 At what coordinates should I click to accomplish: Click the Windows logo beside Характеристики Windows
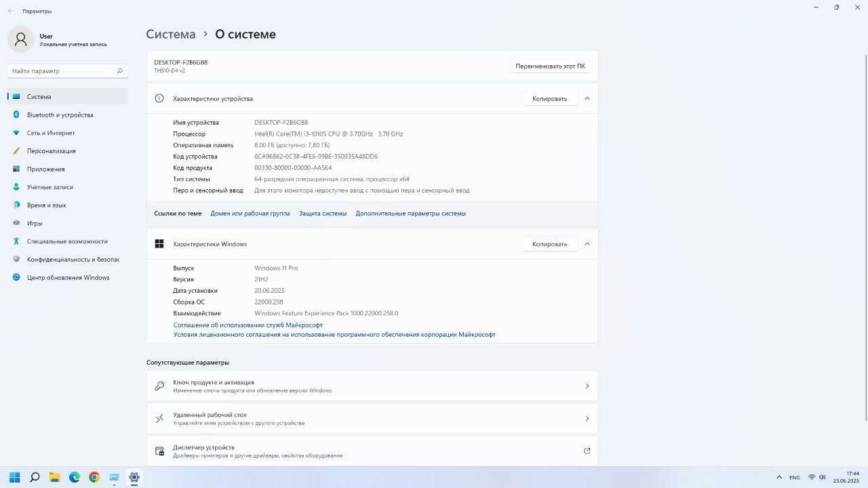coord(159,244)
